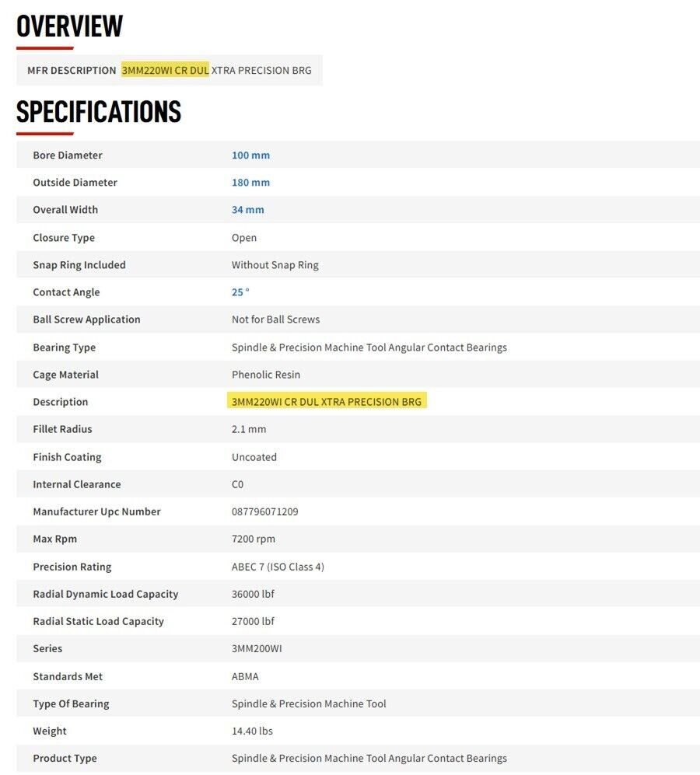Click the 25° contact angle link
The image size is (700, 775).
click(x=240, y=292)
